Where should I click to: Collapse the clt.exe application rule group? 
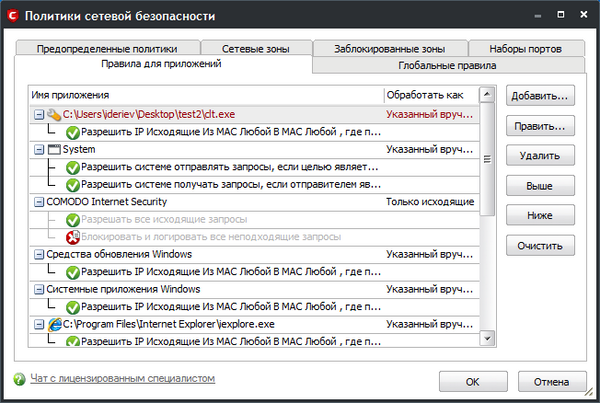coord(39,115)
